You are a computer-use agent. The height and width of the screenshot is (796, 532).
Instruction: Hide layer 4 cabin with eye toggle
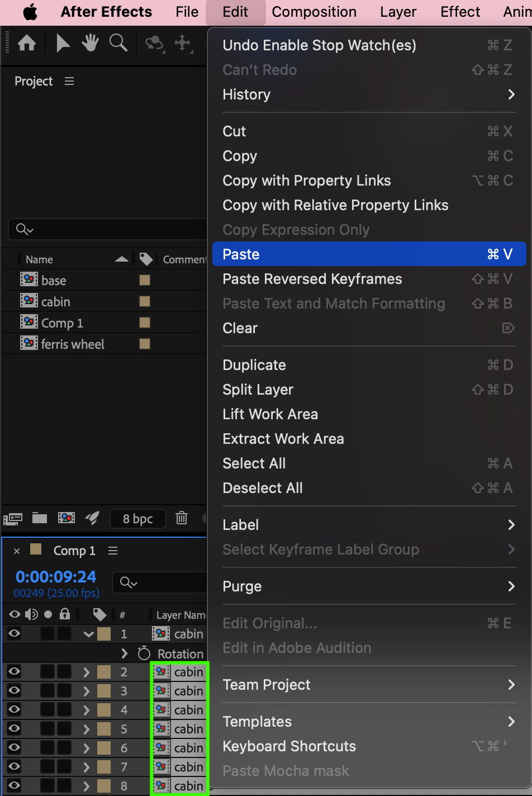14,709
